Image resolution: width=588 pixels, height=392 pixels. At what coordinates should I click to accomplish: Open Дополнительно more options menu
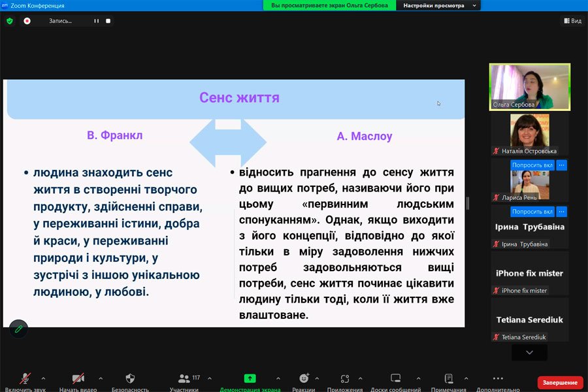click(x=498, y=382)
